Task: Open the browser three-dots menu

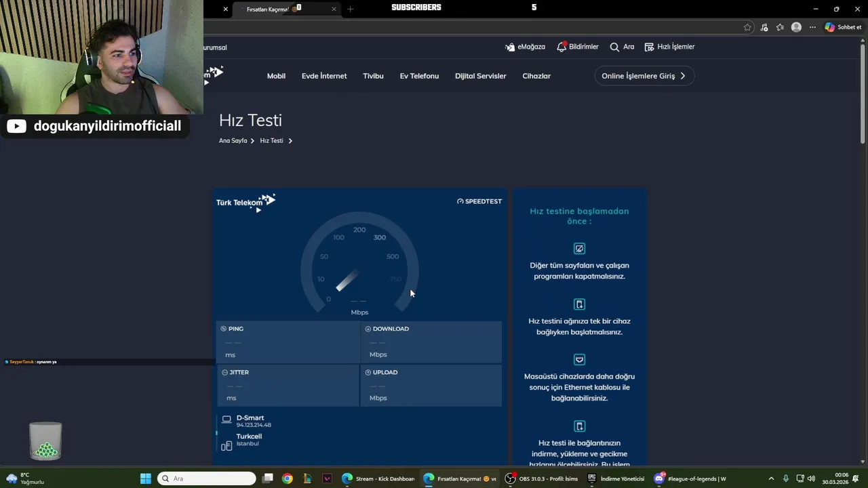Action: point(812,27)
